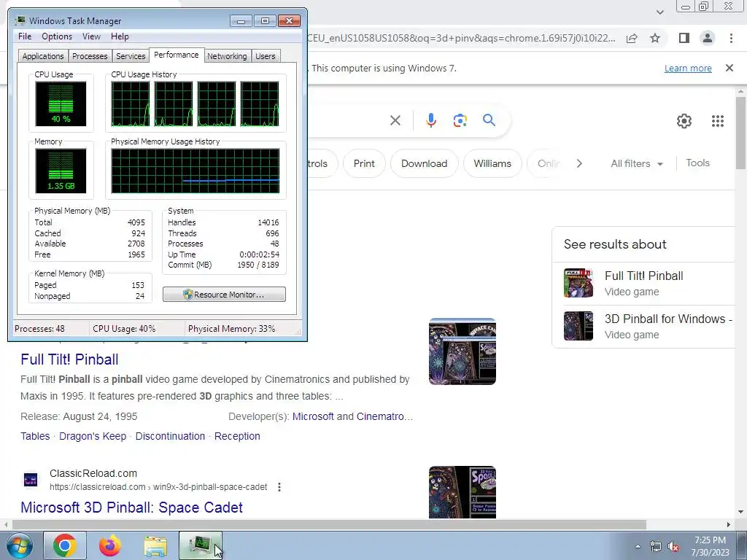Click the Commit value 1950 / 8189
Image resolution: width=747 pixels, height=560 pixels.
click(258, 265)
